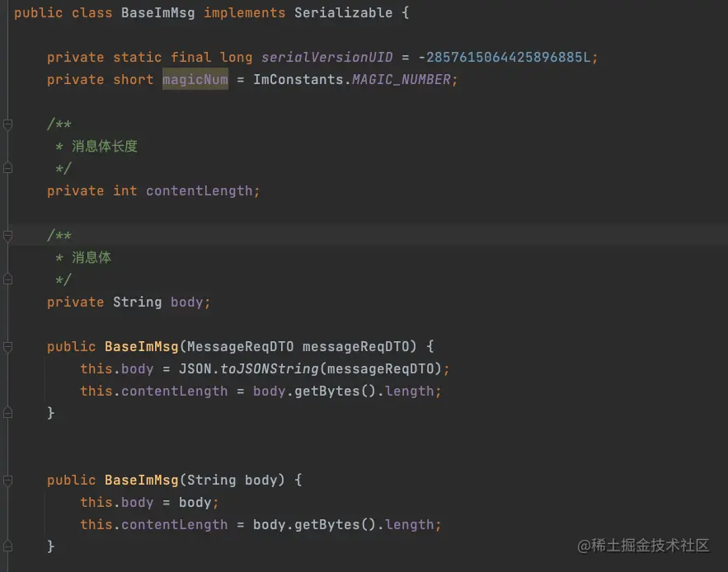Click closing fold marker of String body constructor
The width and height of the screenshot is (728, 572).
coord(7,546)
